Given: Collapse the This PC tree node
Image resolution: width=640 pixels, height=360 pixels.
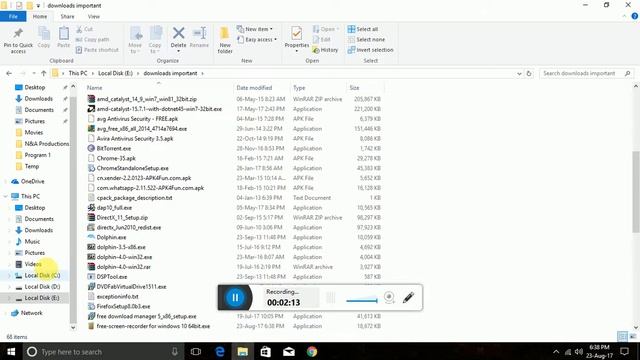Looking at the screenshot, I should 5,196.
